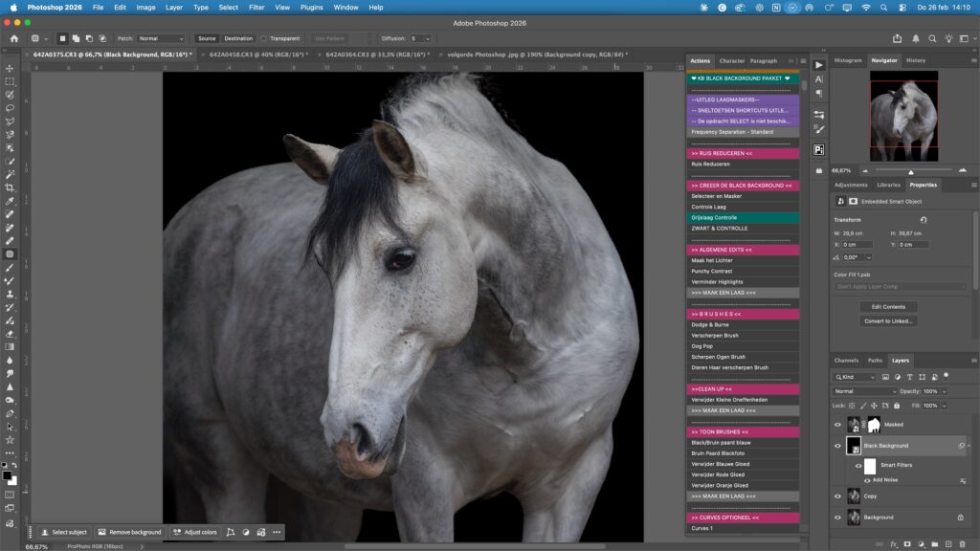The height and width of the screenshot is (551, 980).
Task: Open the Patch mode dropdown
Action: (161, 38)
